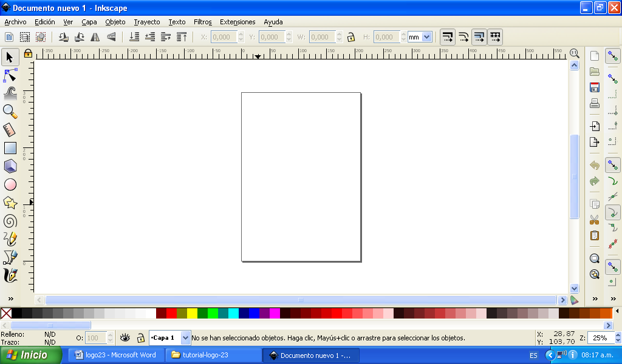The width and height of the screenshot is (622, 364).
Task: Toggle width and height lock ratio
Action: coord(350,37)
